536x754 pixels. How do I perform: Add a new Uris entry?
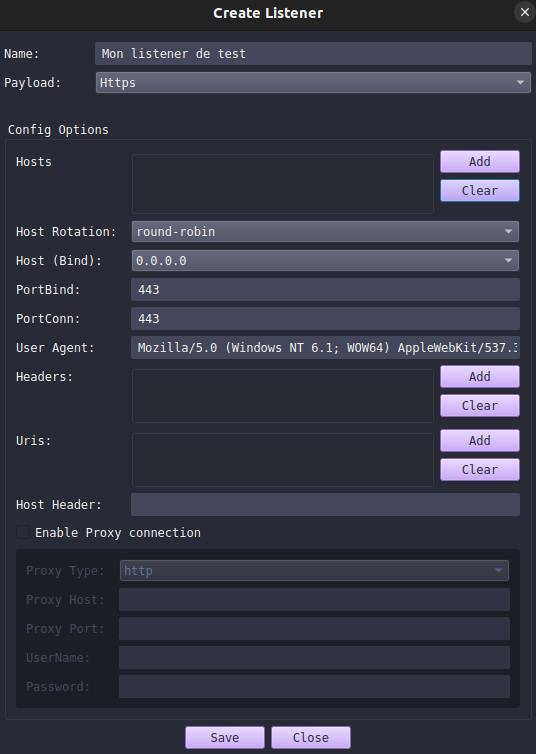tap(480, 440)
